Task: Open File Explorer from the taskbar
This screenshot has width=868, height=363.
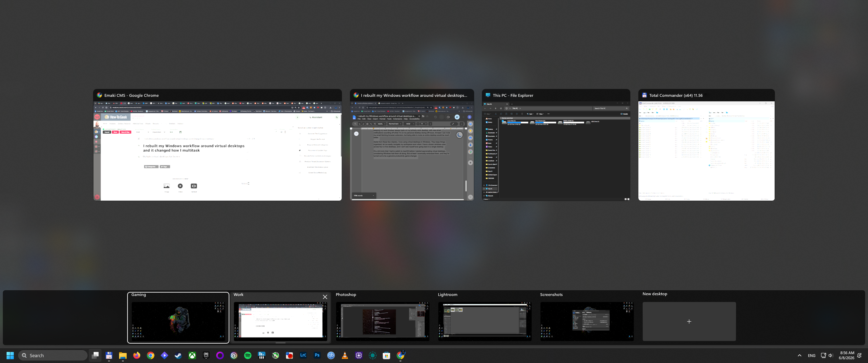Action: [123, 355]
